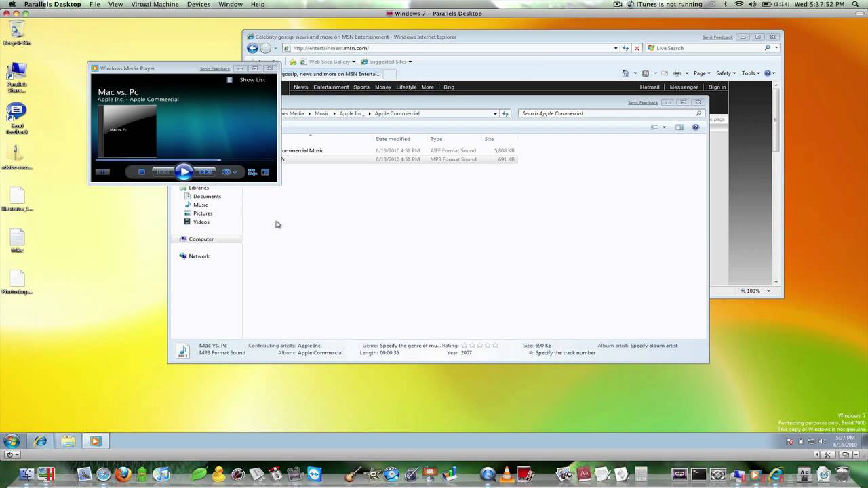Open the Virtual Machine menu
This screenshot has width=868, height=488.
click(x=155, y=5)
